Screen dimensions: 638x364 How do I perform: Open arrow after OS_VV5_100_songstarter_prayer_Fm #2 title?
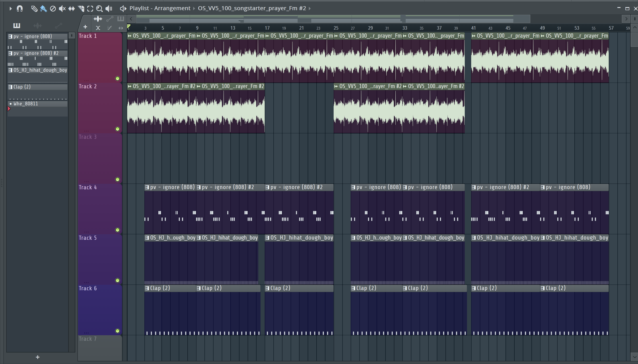(310, 8)
